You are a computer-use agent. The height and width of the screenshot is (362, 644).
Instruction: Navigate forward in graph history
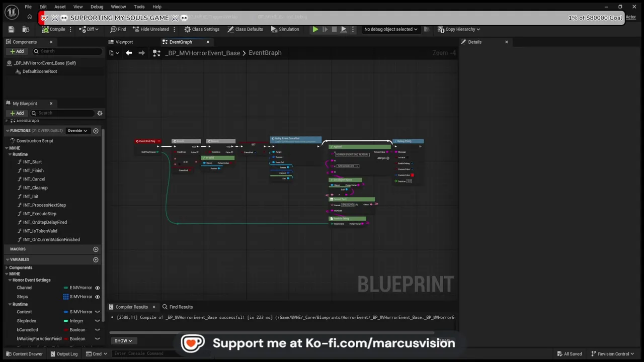pos(141,53)
